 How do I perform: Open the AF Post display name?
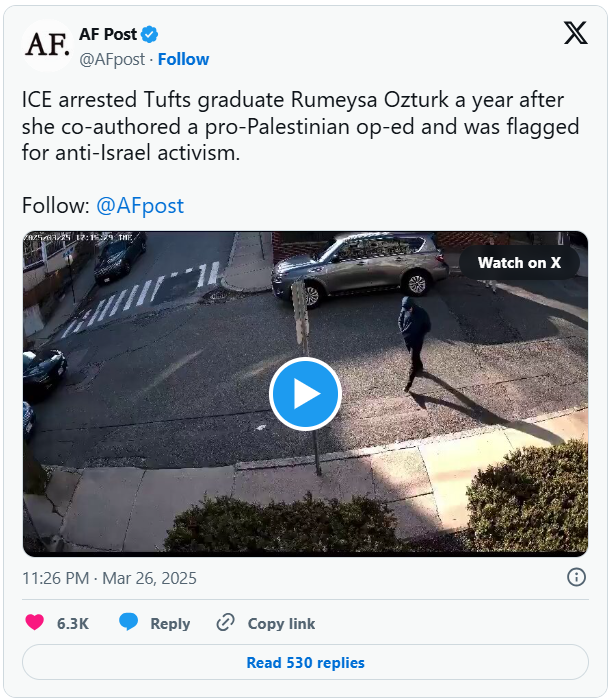pyautogui.click(x=107, y=35)
